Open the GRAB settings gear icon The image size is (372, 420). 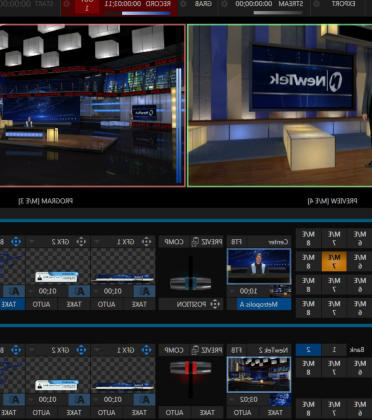click(x=183, y=4)
